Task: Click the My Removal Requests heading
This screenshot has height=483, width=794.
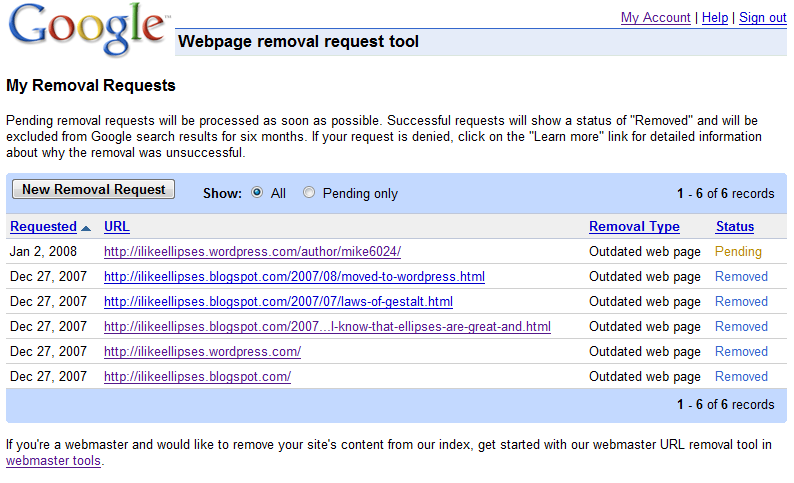Action: [x=91, y=85]
